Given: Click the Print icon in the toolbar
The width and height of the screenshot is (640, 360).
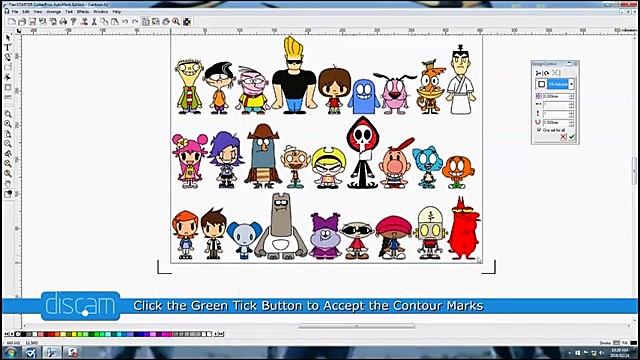Looking at the screenshot, I should click(63, 22).
